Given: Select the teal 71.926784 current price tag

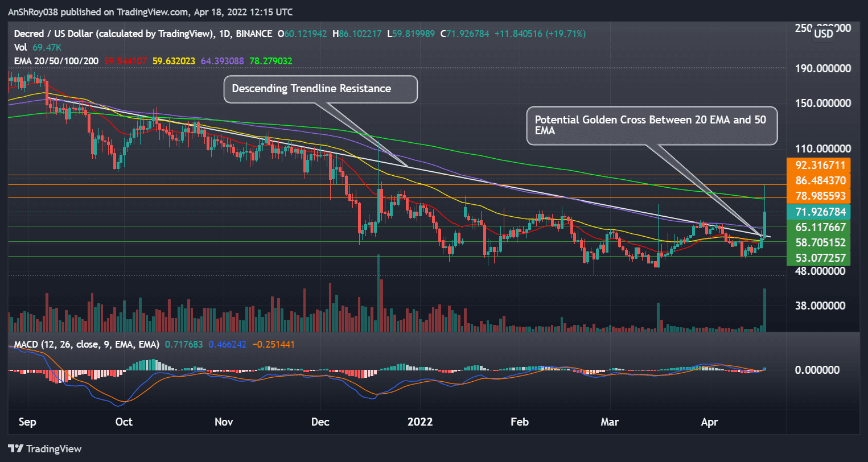Looking at the screenshot, I should [820, 212].
